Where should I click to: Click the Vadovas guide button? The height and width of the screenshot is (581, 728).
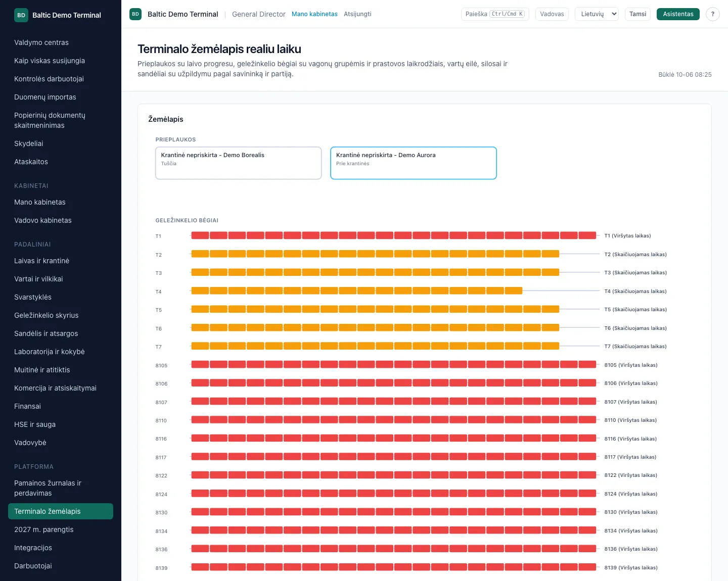coord(552,14)
